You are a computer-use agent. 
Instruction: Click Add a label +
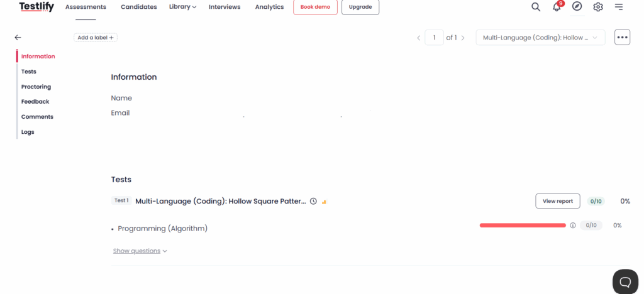[96, 38]
